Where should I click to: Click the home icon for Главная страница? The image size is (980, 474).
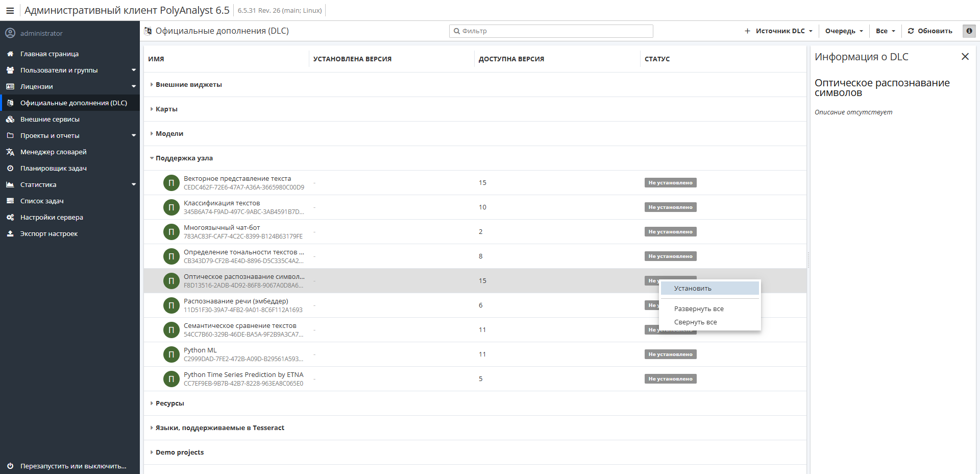[10, 54]
